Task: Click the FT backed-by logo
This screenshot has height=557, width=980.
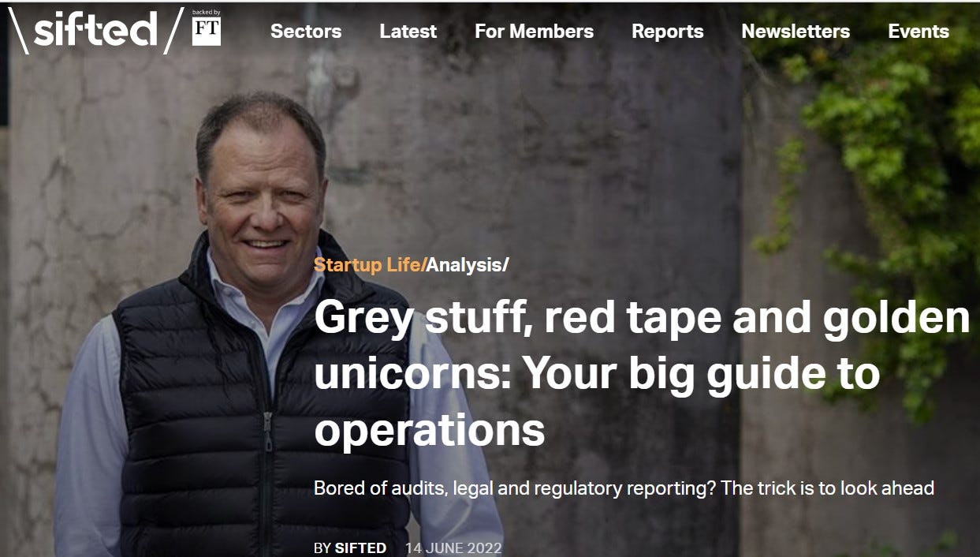Action: [207, 32]
